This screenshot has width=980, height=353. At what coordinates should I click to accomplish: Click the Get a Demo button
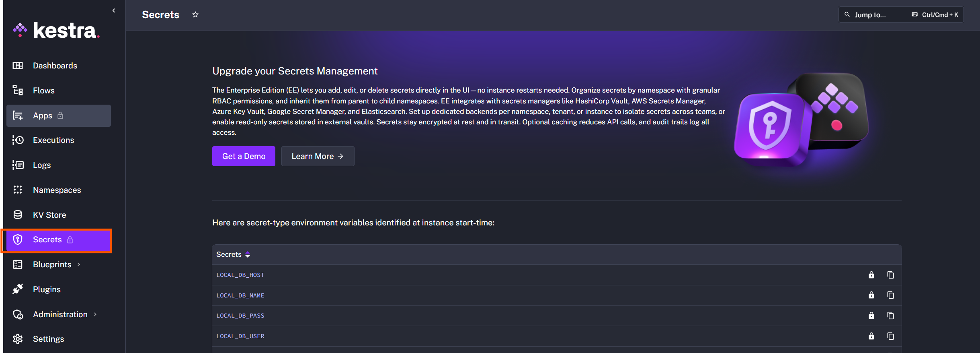click(x=244, y=156)
